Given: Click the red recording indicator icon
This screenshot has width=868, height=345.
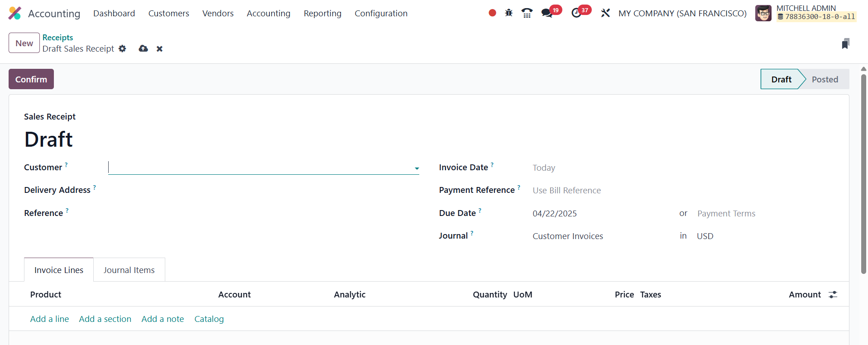Looking at the screenshot, I should pos(492,13).
